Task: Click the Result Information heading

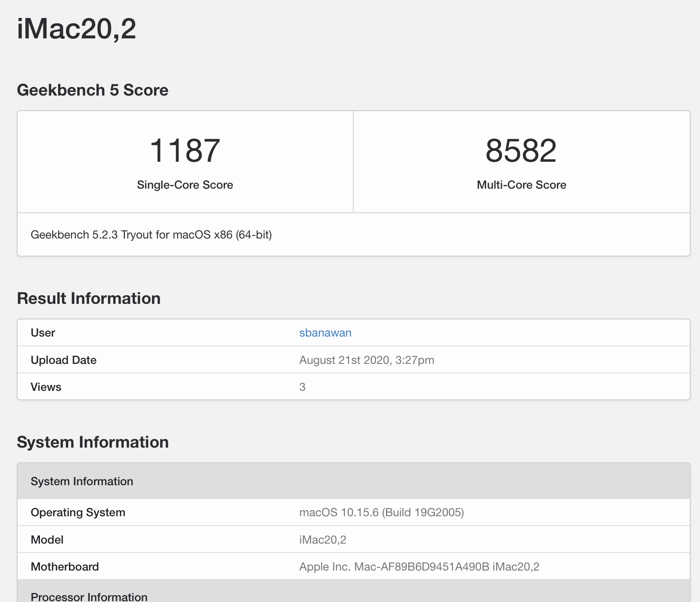Action: coord(89,299)
